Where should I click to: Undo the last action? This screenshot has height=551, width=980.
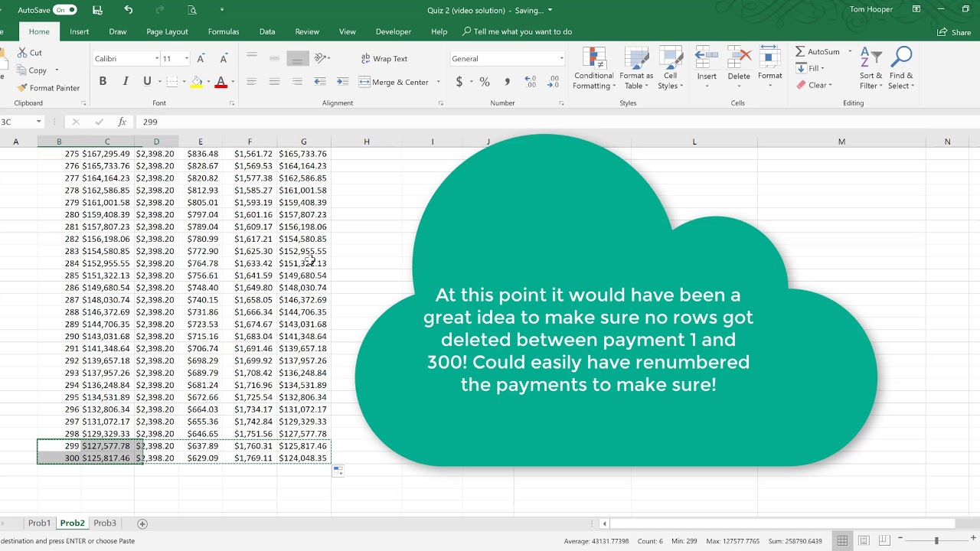pyautogui.click(x=128, y=10)
